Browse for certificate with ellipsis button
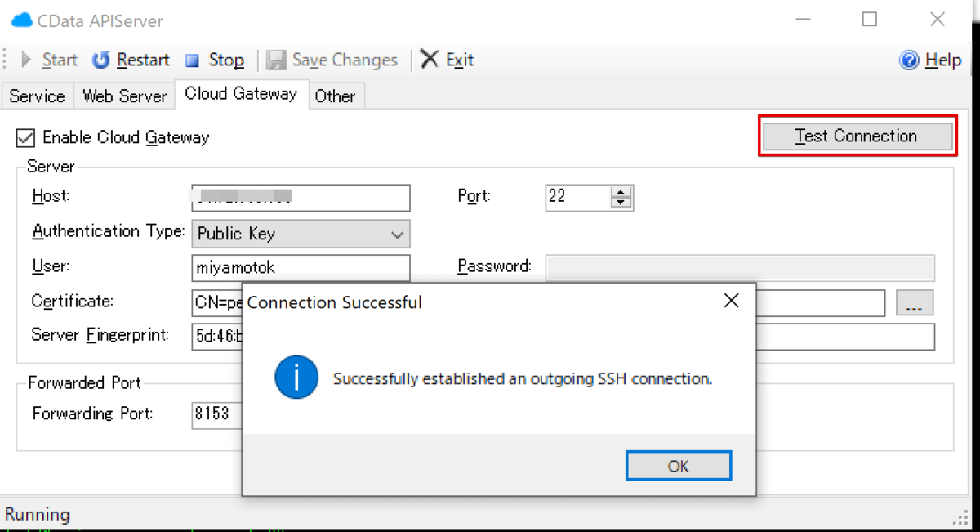980x532 pixels. pyautogui.click(x=914, y=303)
